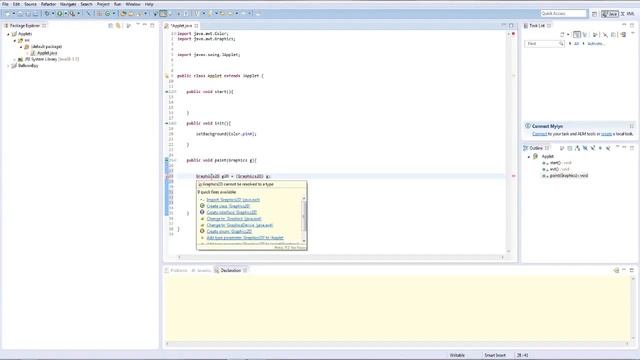Open the Run dropdown arrow beside green Run icon
Screen dimensions: 640x360
point(65,13)
